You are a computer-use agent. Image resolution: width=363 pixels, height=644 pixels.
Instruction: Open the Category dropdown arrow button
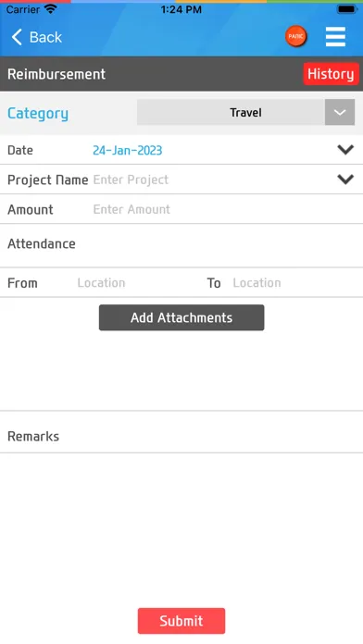(340, 112)
